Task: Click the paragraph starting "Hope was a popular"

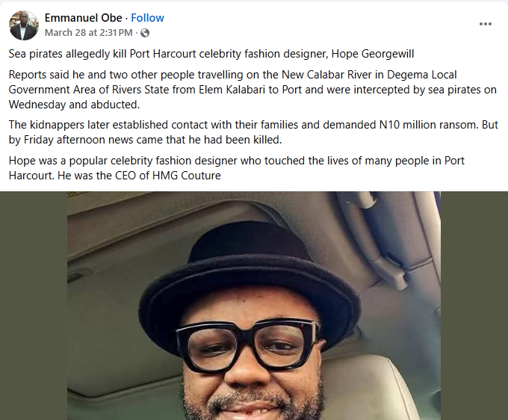Action: 232,168
